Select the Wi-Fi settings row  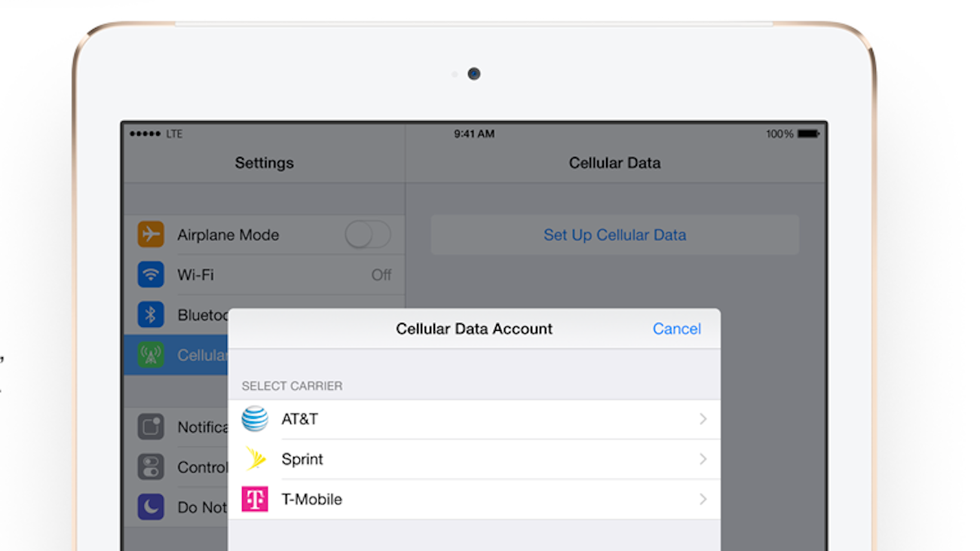coord(265,275)
